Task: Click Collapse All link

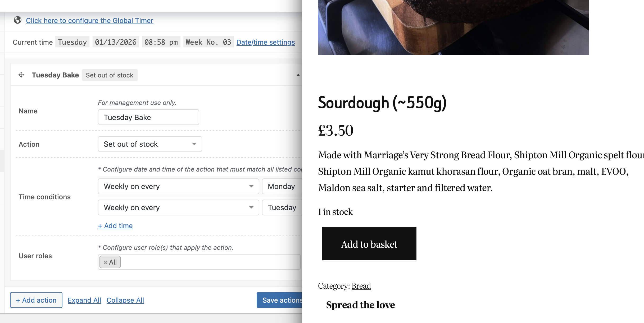Action: [x=125, y=300]
